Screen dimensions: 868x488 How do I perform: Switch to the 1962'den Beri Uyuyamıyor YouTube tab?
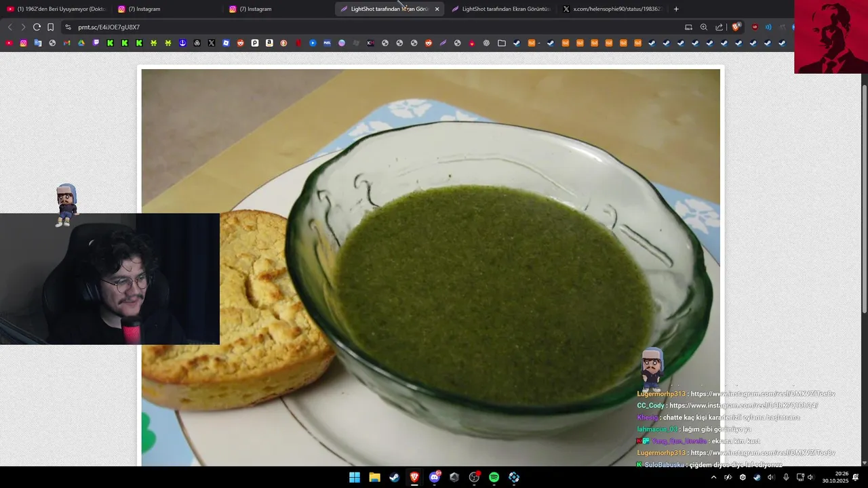coord(56,9)
